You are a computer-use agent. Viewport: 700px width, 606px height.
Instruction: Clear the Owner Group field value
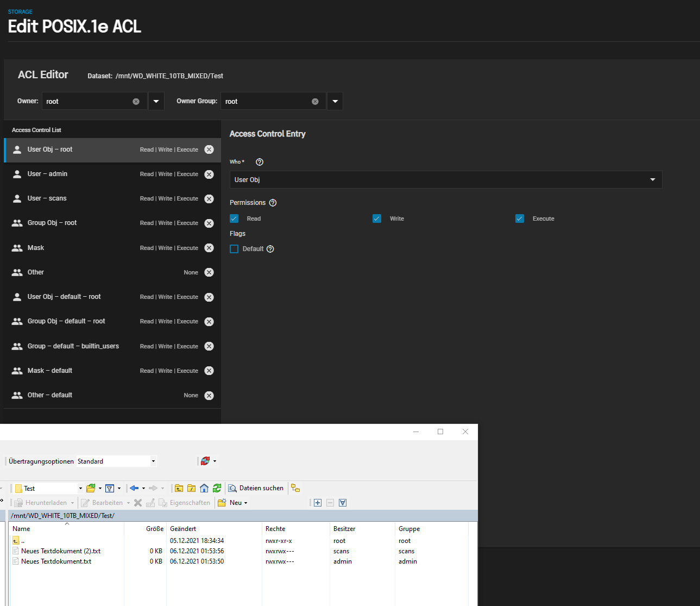pyautogui.click(x=315, y=102)
